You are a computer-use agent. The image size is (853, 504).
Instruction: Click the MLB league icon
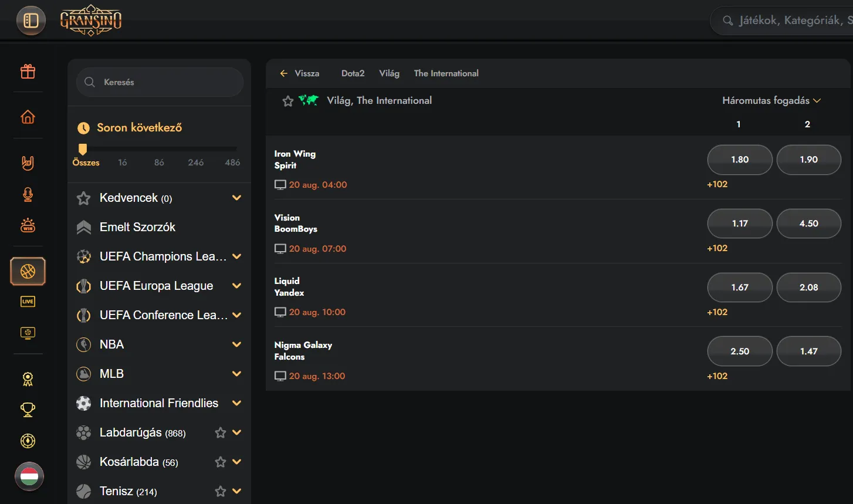[x=84, y=374]
